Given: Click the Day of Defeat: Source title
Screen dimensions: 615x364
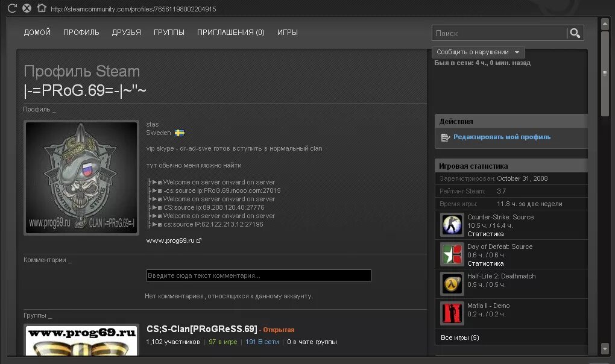Looking at the screenshot, I should [x=500, y=247].
